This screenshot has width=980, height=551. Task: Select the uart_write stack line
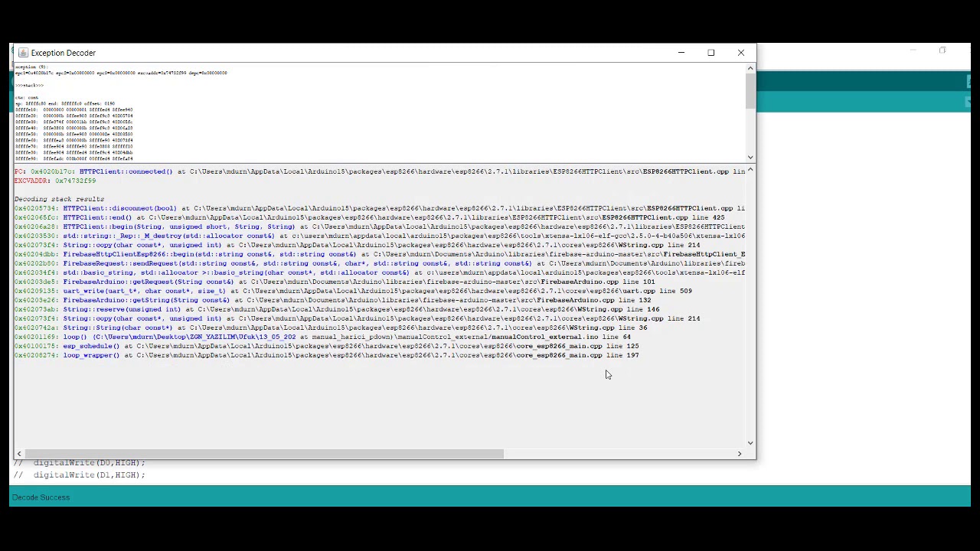353,291
